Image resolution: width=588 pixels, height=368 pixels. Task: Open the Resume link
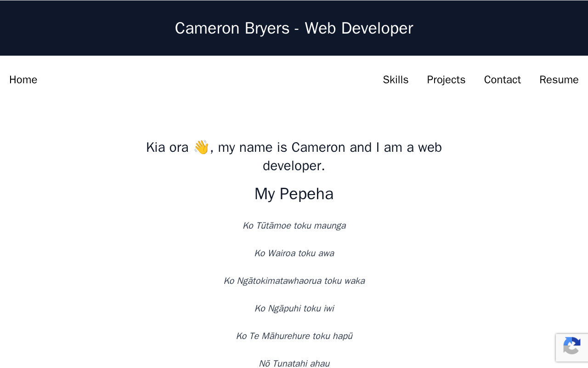(x=559, y=80)
